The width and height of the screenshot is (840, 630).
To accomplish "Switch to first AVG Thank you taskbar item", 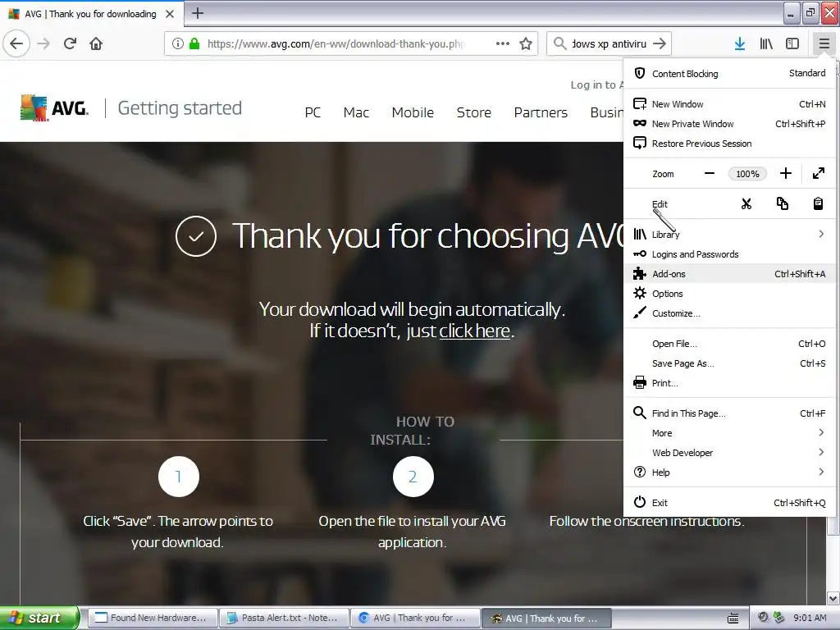I will 416,618.
